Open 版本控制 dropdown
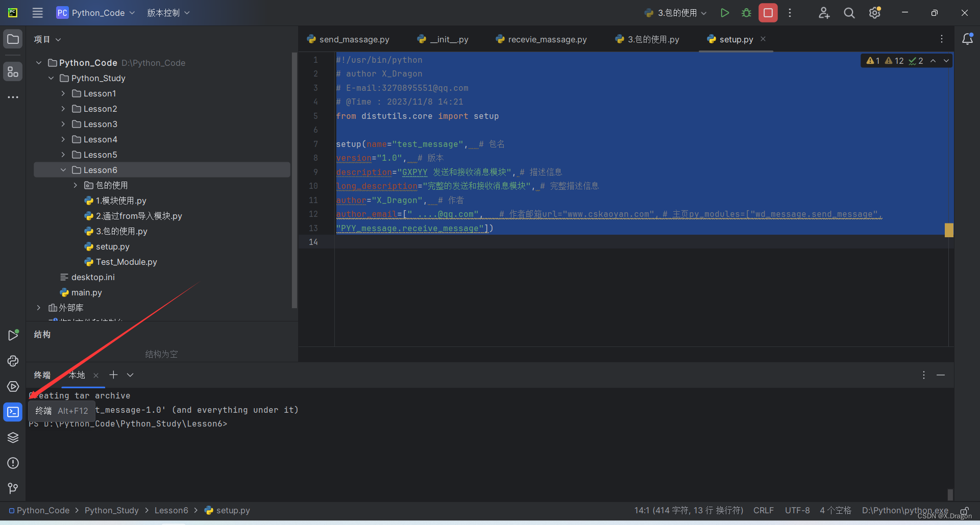 168,13
